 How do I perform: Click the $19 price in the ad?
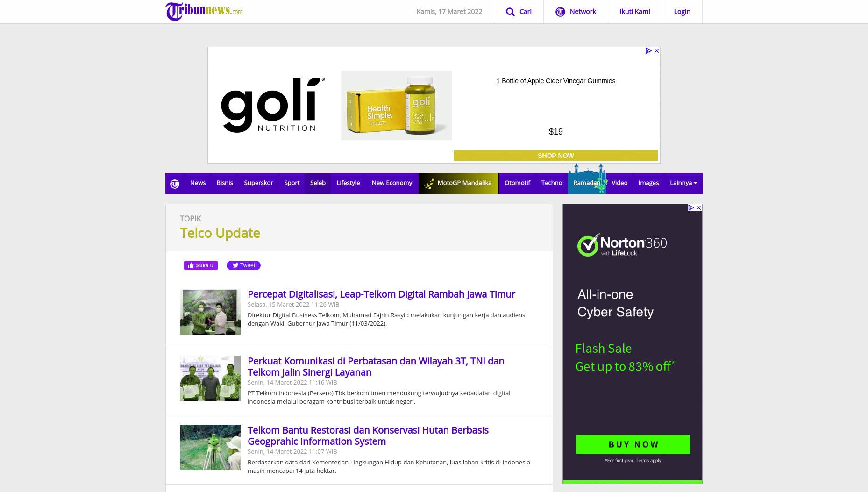[555, 132]
